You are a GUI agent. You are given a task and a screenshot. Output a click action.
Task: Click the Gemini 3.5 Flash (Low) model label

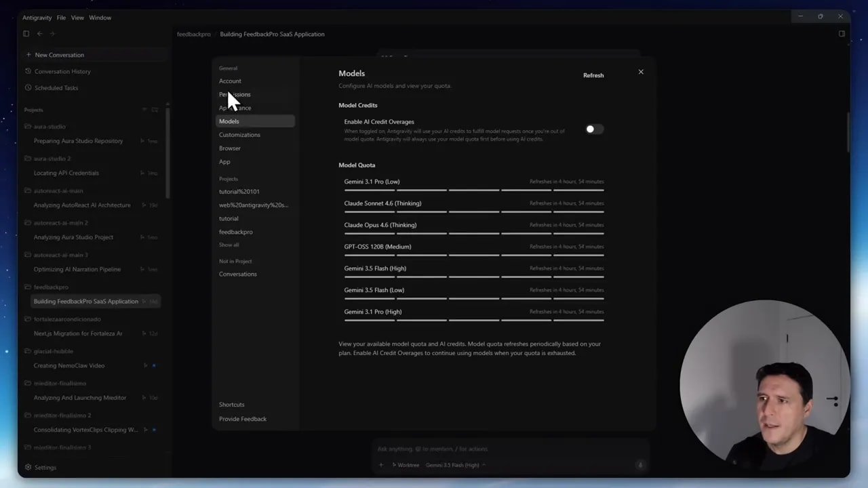pos(374,290)
